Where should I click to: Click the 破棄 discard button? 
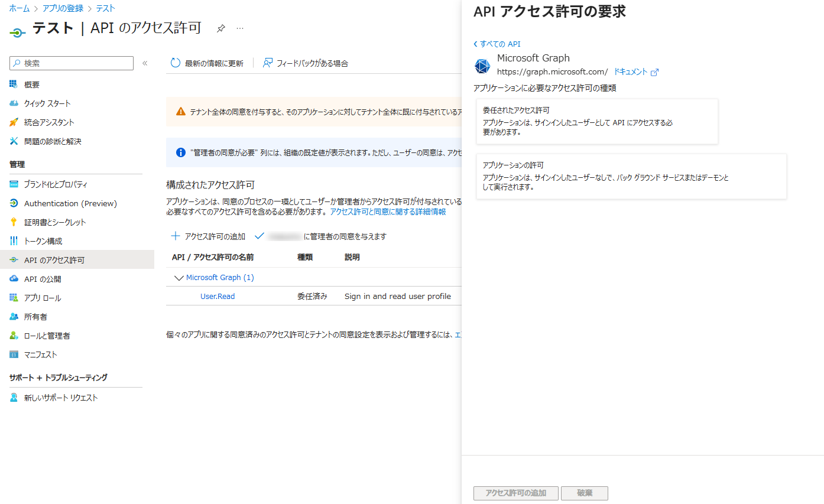[x=585, y=493]
